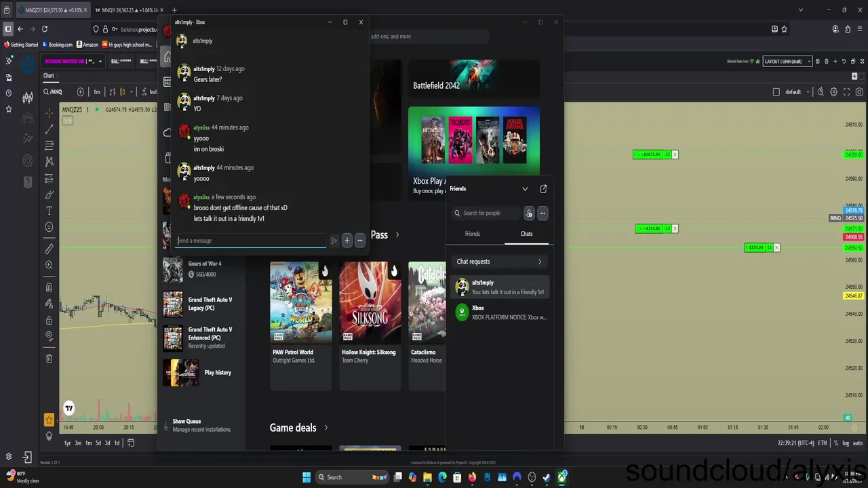Open the PAW Patrol World game tile

click(x=301, y=325)
